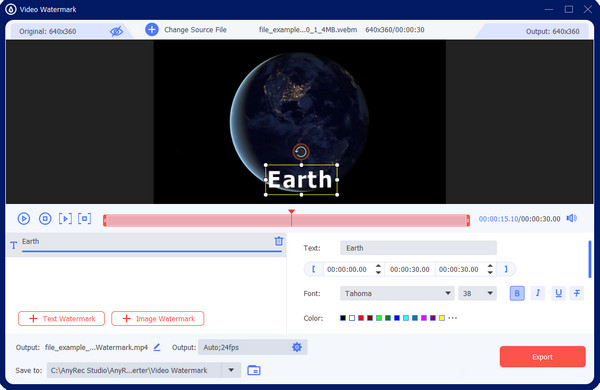The height and width of the screenshot is (390, 600).
Task: Mute the audio with speaker icon
Action: [x=572, y=218]
